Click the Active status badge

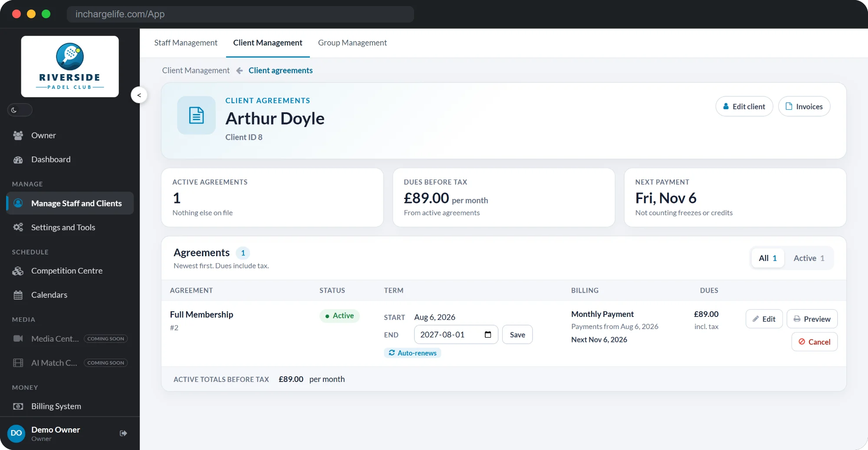point(339,316)
